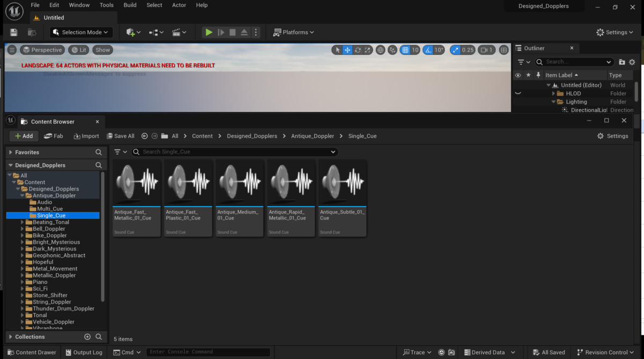Open the Add content quick menu icon
Viewport: 644px width, 359px height.
133,32
